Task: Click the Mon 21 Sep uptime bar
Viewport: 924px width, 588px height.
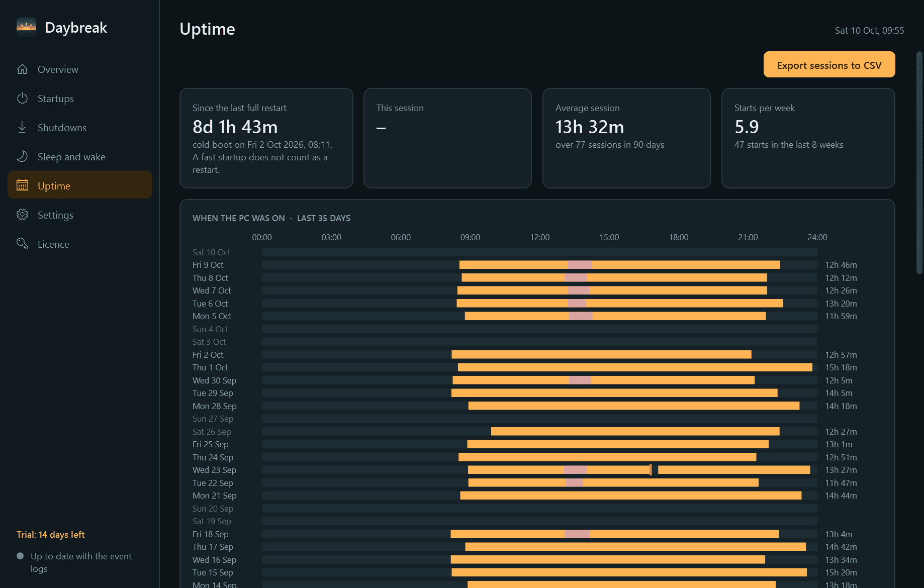Action: pos(631,496)
